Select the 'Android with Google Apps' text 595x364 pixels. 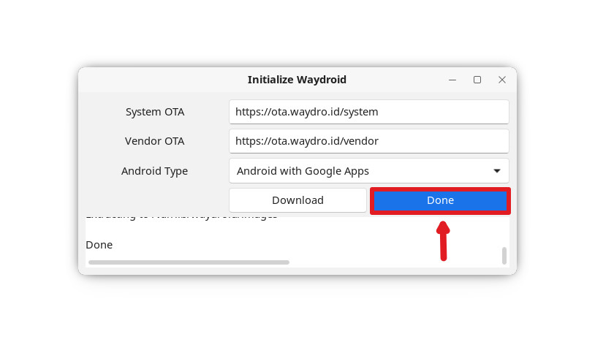coord(303,171)
